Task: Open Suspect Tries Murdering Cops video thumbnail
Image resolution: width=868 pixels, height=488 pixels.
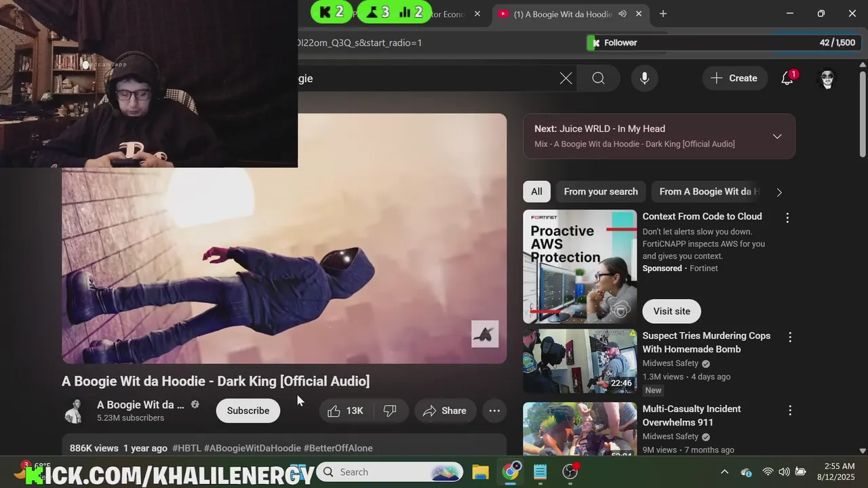Action: point(580,361)
